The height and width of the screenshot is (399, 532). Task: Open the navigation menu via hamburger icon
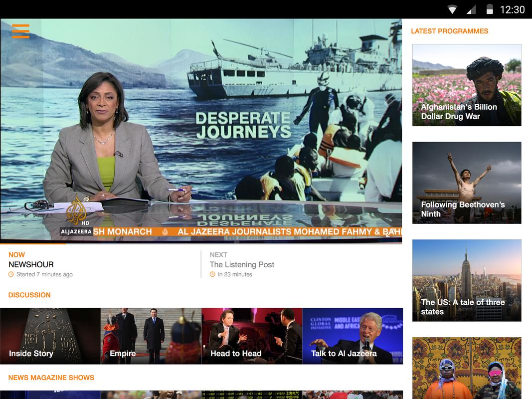(x=20, y=31)
